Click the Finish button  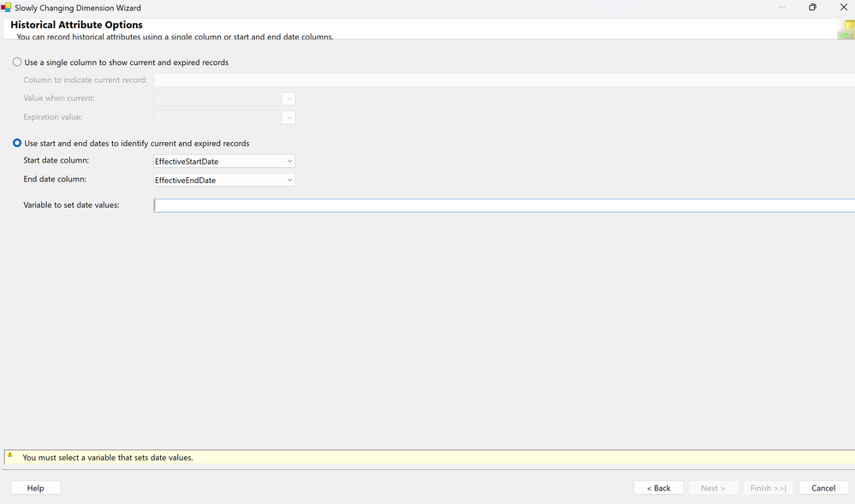pyautogui.click(x=769, y=488)
